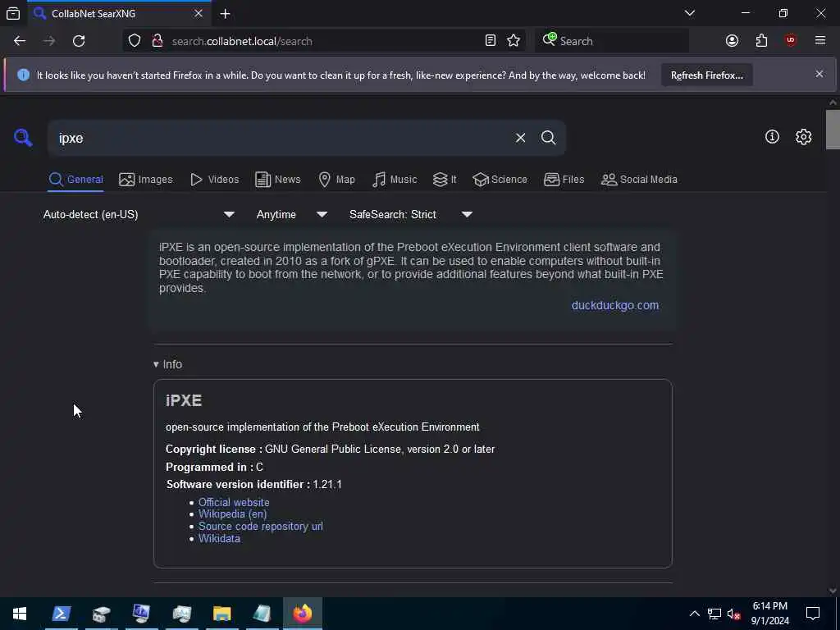Close the CollabNet SearXNG tab

[199, 13]
